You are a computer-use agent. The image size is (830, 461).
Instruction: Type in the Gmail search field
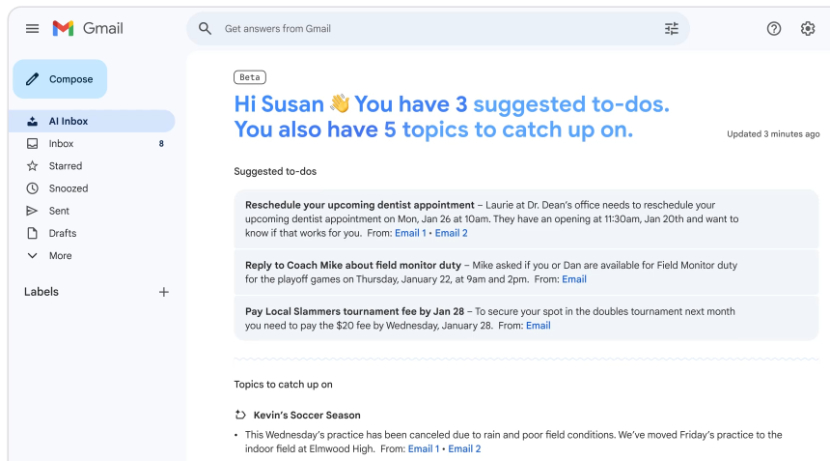click(430, 29)
